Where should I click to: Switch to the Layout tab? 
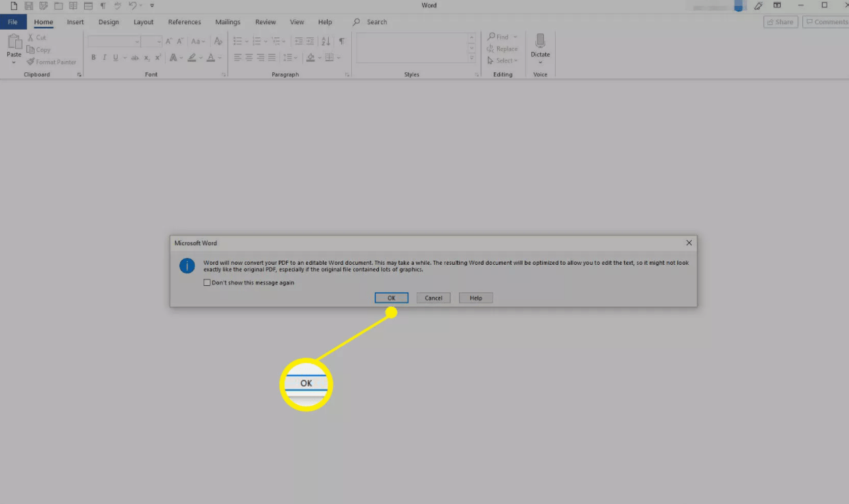tap(143, 22)
